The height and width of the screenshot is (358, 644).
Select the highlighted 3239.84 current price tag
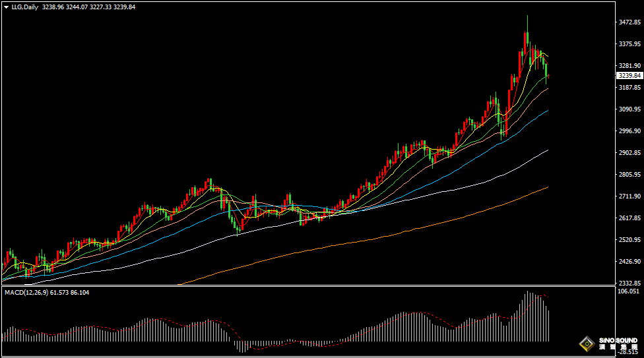[629, 76]
